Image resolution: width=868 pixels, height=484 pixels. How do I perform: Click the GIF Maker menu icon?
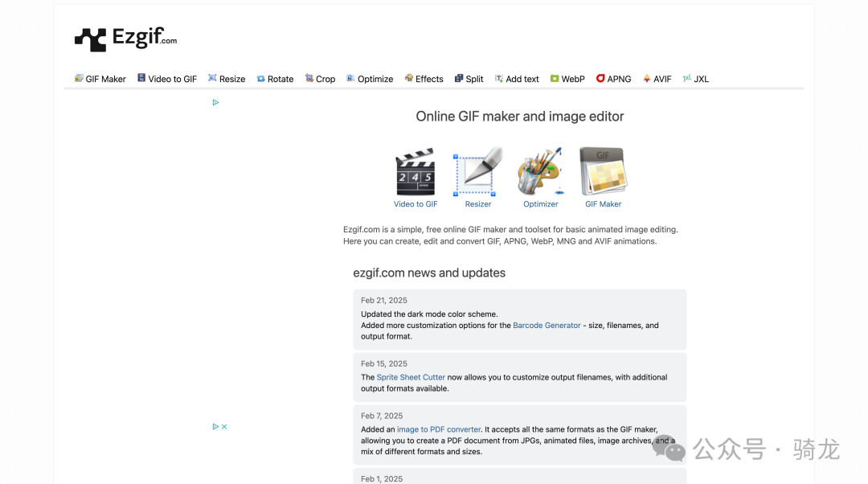tap(79, 78)
